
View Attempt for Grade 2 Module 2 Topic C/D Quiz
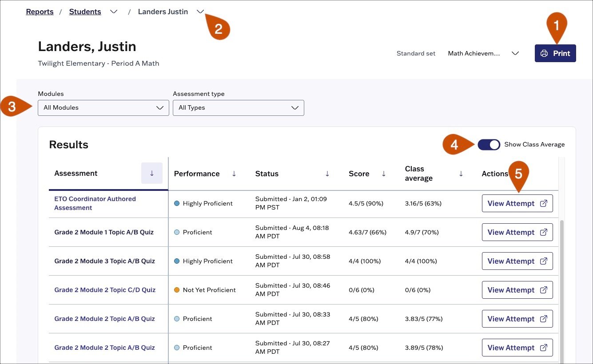point(517,290)
